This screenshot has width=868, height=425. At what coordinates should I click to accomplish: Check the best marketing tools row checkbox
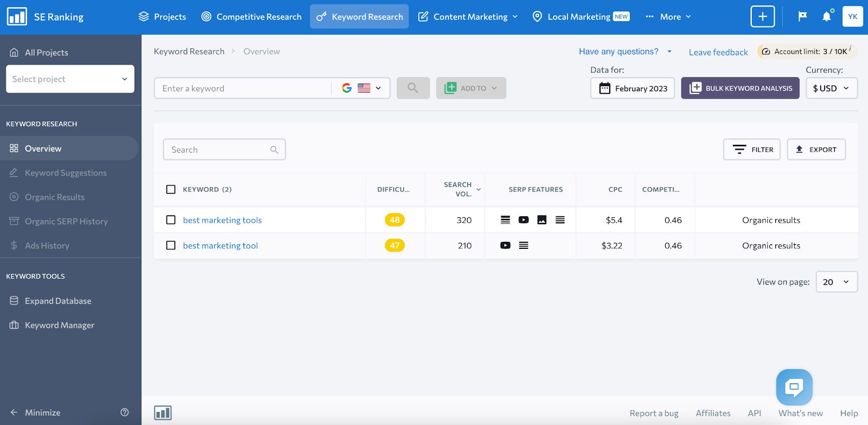pos(171,220)
